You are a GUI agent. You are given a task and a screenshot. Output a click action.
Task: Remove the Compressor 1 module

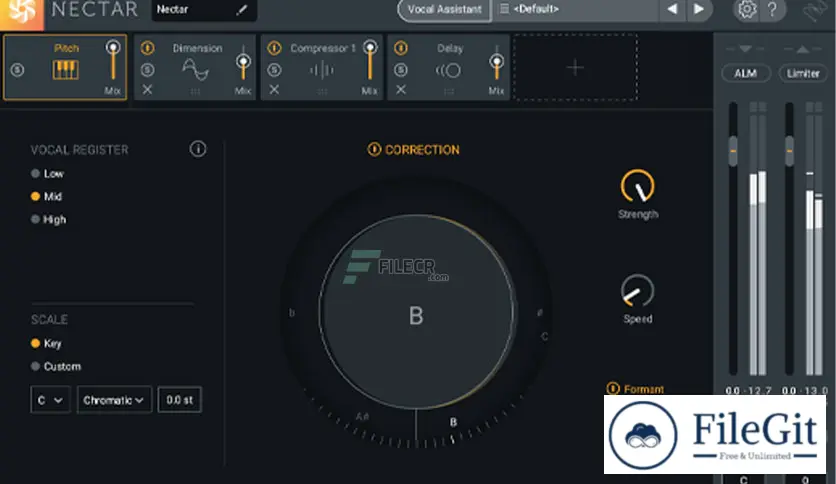274,90
